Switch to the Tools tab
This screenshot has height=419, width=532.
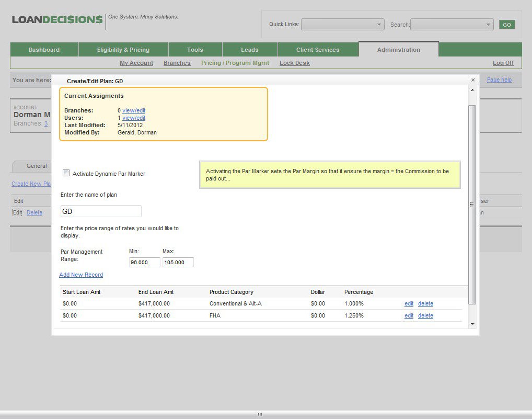point(195,50)
